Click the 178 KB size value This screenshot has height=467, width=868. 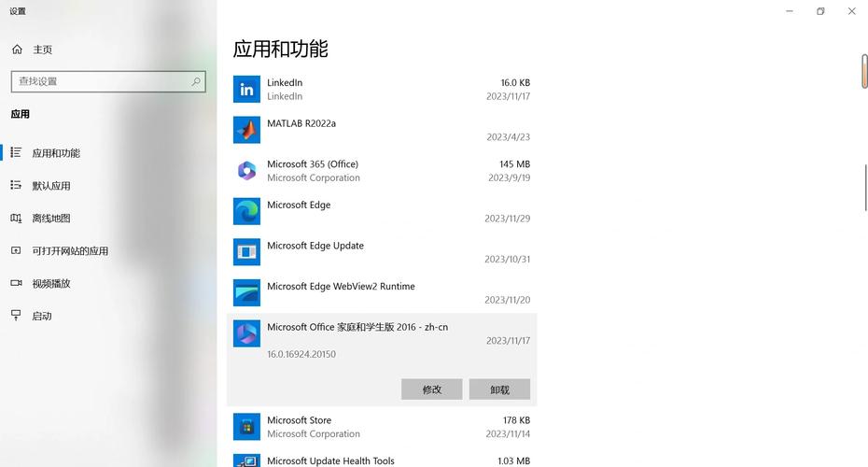pos(516,420)
